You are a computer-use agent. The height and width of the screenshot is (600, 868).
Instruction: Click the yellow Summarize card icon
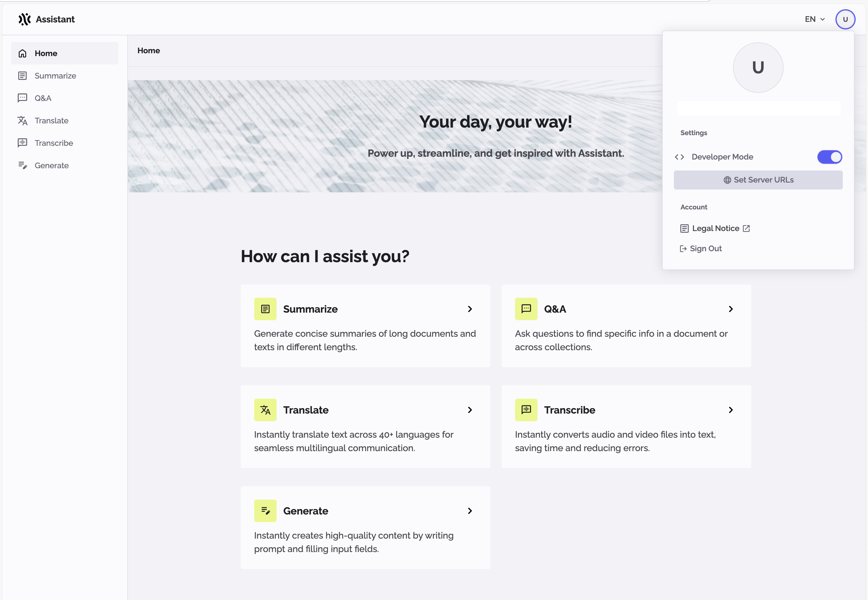[265, 309]
